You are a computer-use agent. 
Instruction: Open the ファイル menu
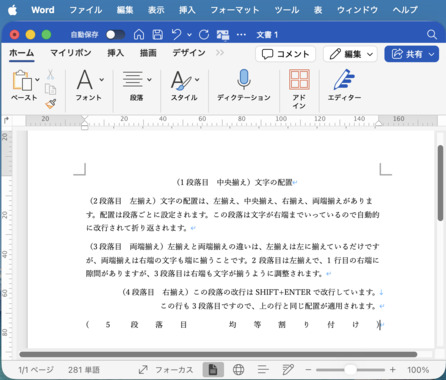(86, 10)
